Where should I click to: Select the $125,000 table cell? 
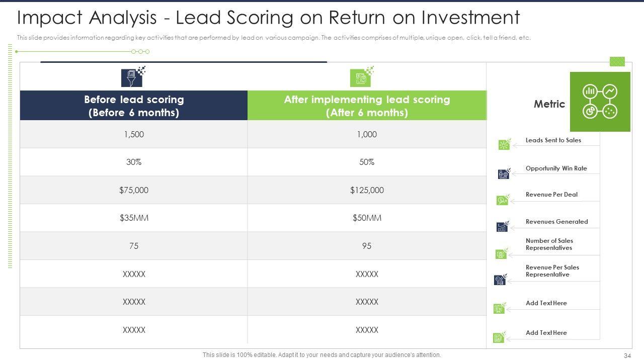click(x=367, y=190)
